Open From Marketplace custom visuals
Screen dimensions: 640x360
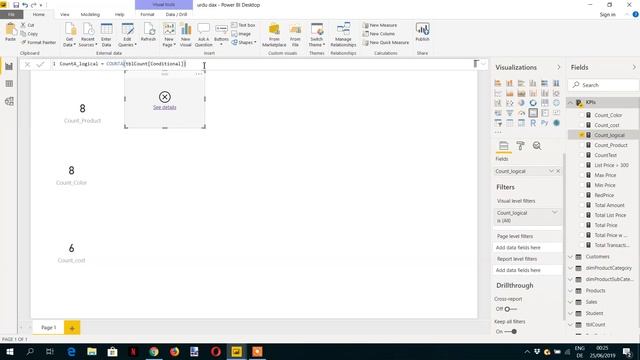274,35
